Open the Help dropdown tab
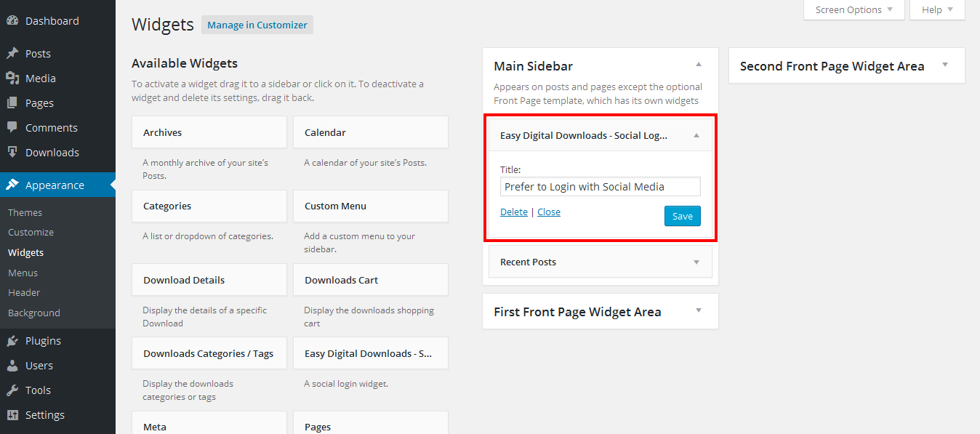980x434 pixels. [936, 10]
